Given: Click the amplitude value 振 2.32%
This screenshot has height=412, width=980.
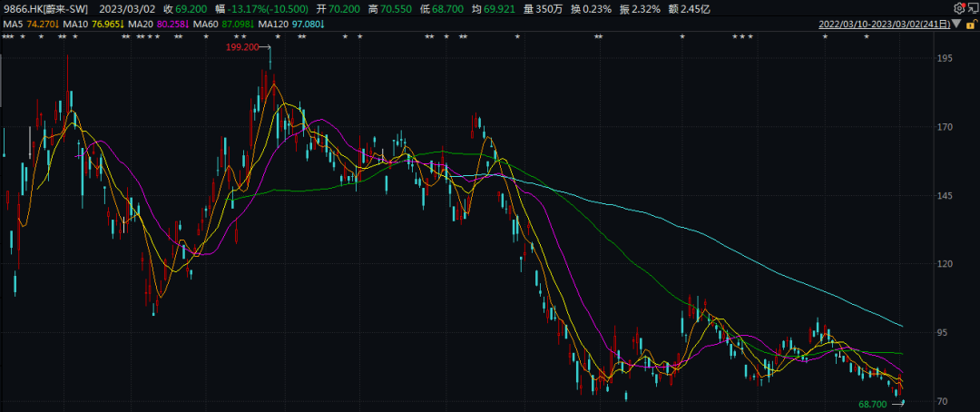Looking at the screenshot, I should click(639, 9).
